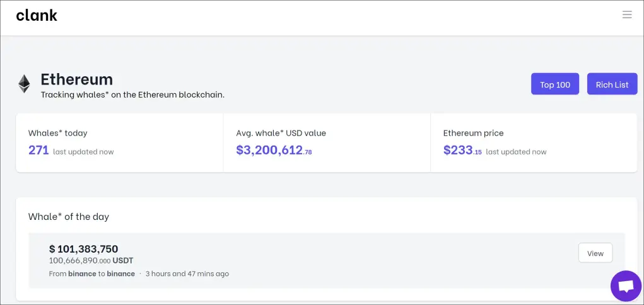Click last updated now under Whales today

click(83, 152)
